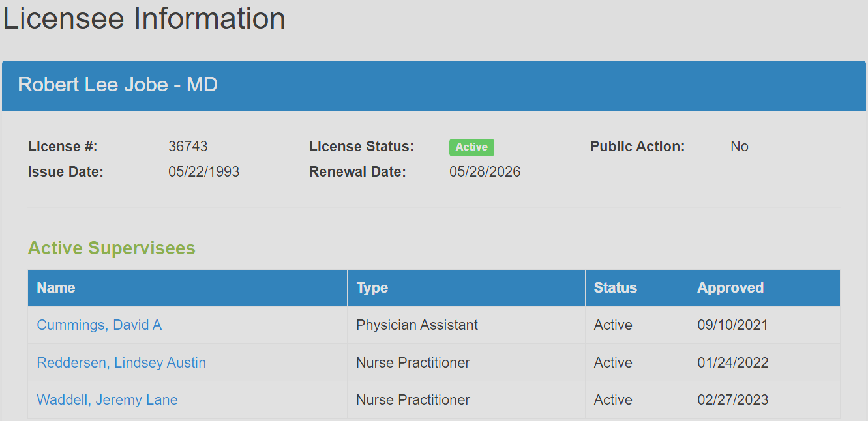Image resolution: width=868 pixels, height=421 pixels.
Task: Click the green Active license status badge
Action: tap(471, 147)
